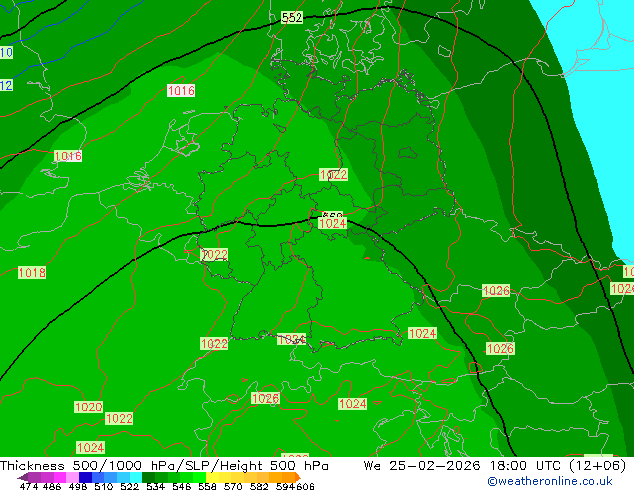Click the '570' legend scale value
634x490 pixels.
[x=233, y=486]
